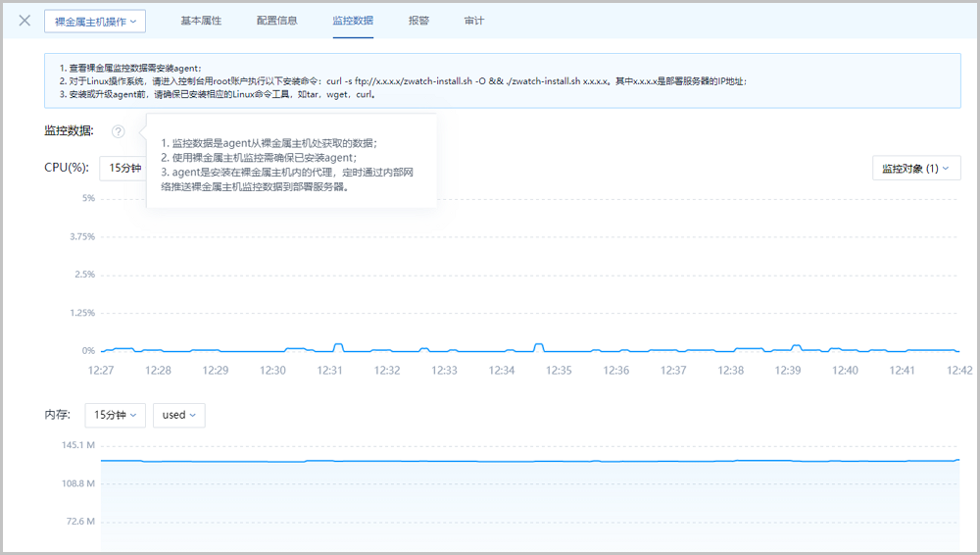Click the help question mark beside 监控数据
Image resolution: width=980 pixels, height=555 pixels.
(x=119, y=131)
